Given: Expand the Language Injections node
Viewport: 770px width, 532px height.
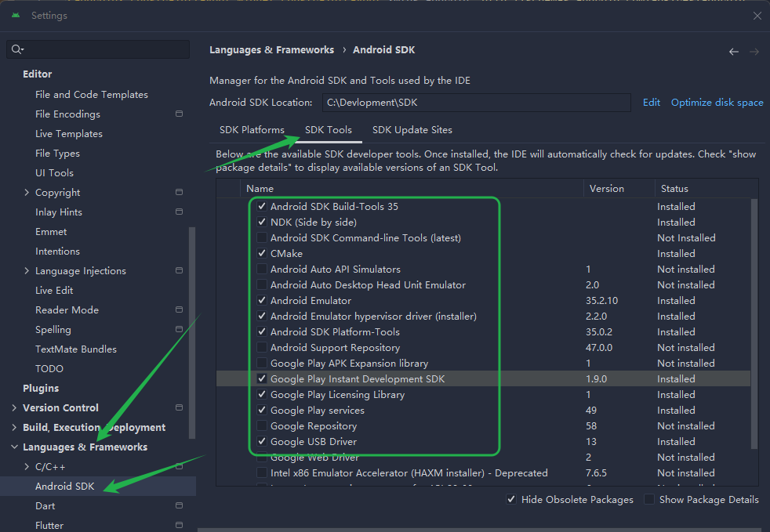Looking at the screenshot, I should point(27,271).
